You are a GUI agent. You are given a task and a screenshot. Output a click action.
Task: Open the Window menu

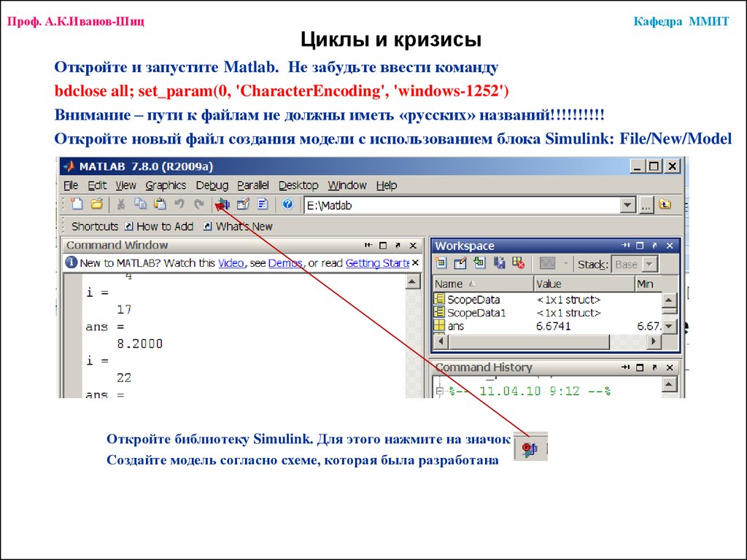click(x=347, y=185)
